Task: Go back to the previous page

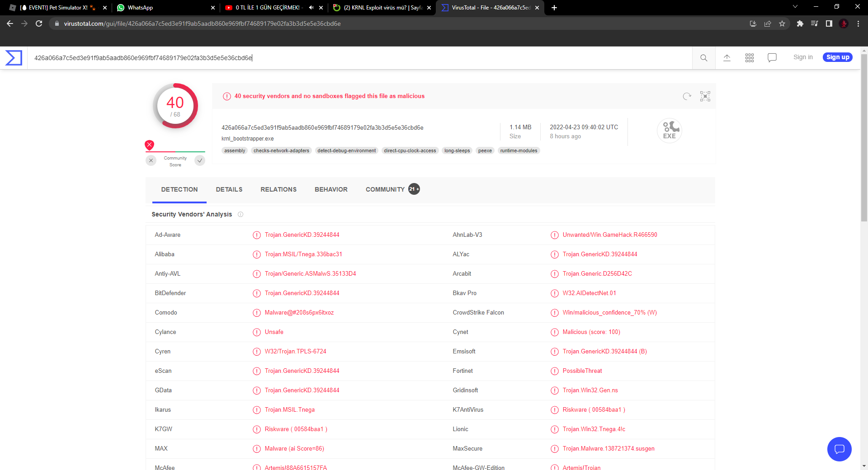Action: (10, 23)
